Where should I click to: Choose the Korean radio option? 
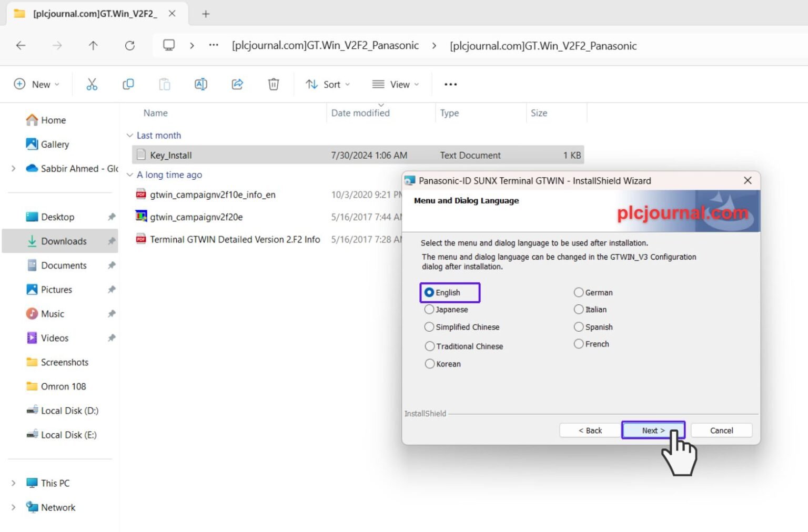point(430,364)
